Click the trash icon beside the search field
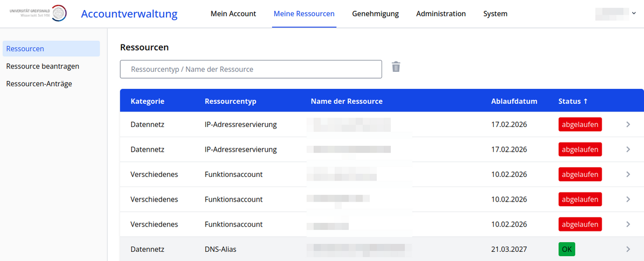The width and height of the screenshot is (644, 261). tap(396, 67)
